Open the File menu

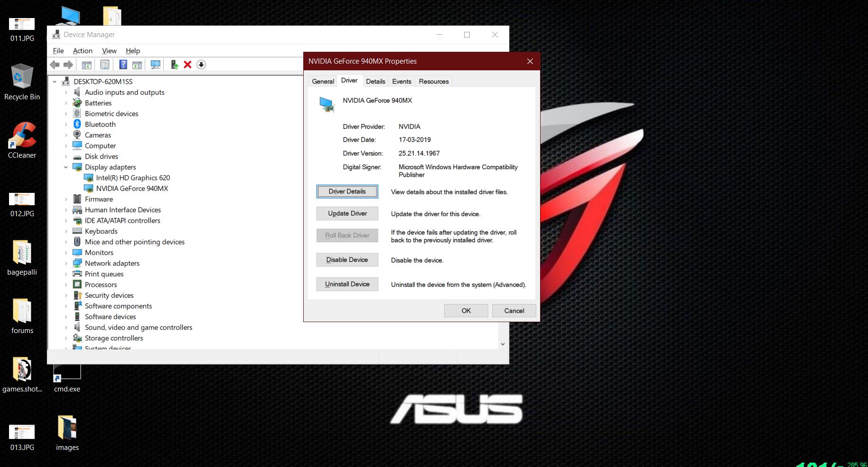58,51
